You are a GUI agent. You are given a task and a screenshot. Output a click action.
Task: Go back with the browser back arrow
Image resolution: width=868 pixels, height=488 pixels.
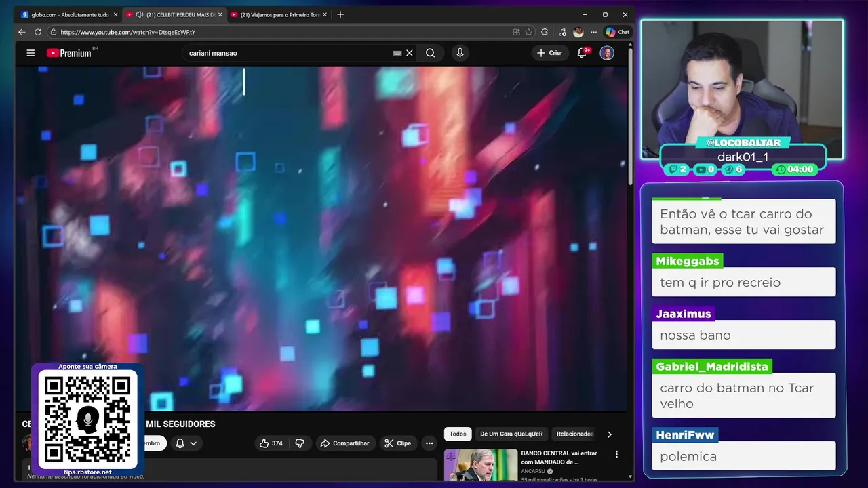point(22,32)
